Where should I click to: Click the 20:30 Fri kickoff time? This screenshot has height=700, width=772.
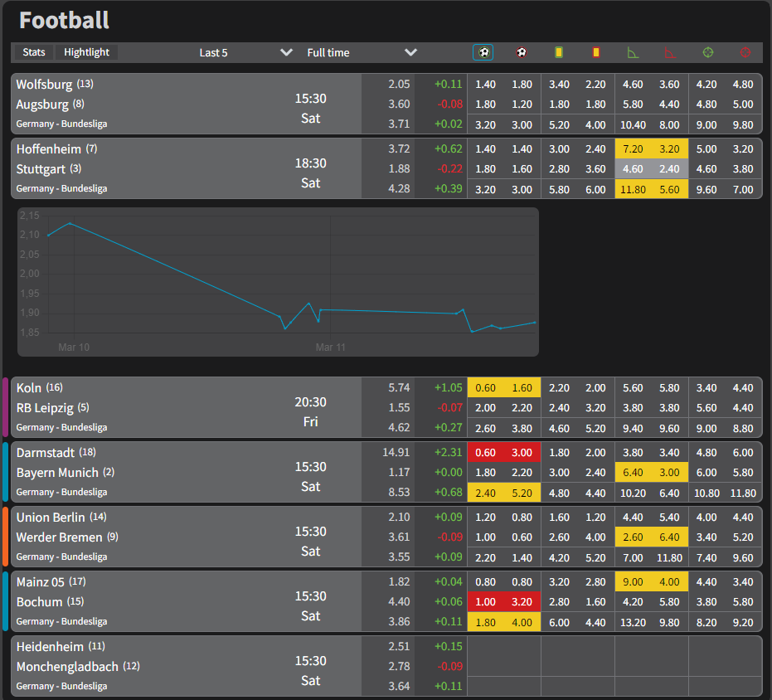(x=311, y=412)
